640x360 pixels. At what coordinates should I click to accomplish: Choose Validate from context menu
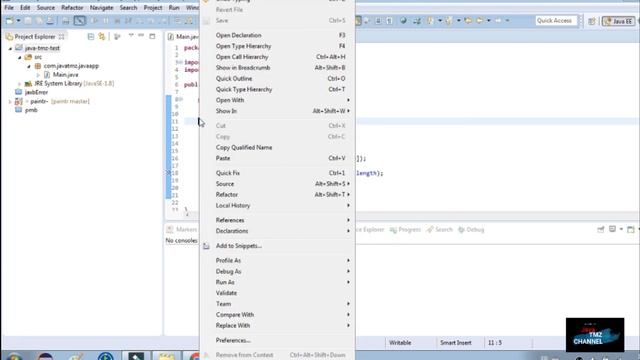tap(278, 293)
